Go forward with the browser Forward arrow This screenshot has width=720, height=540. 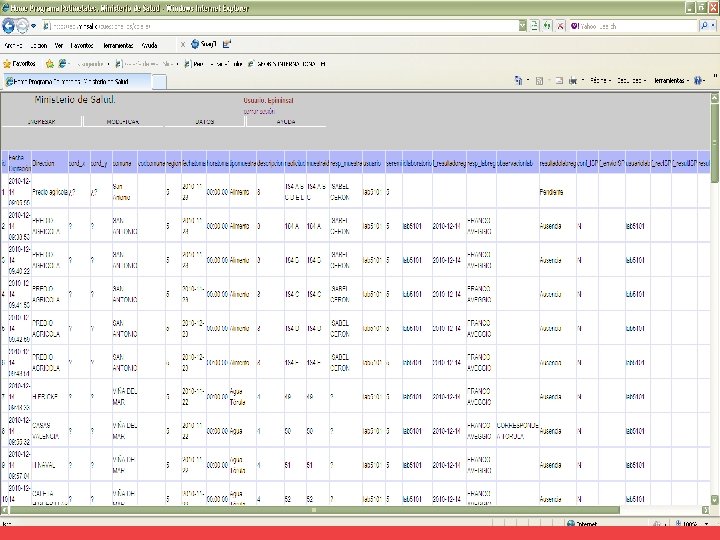[22, 26]
